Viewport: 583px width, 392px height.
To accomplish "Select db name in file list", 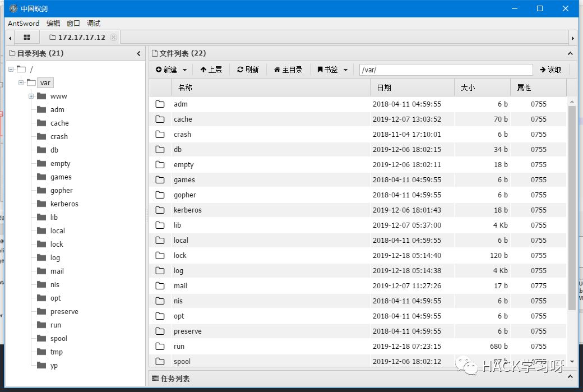I will [178, 150].
